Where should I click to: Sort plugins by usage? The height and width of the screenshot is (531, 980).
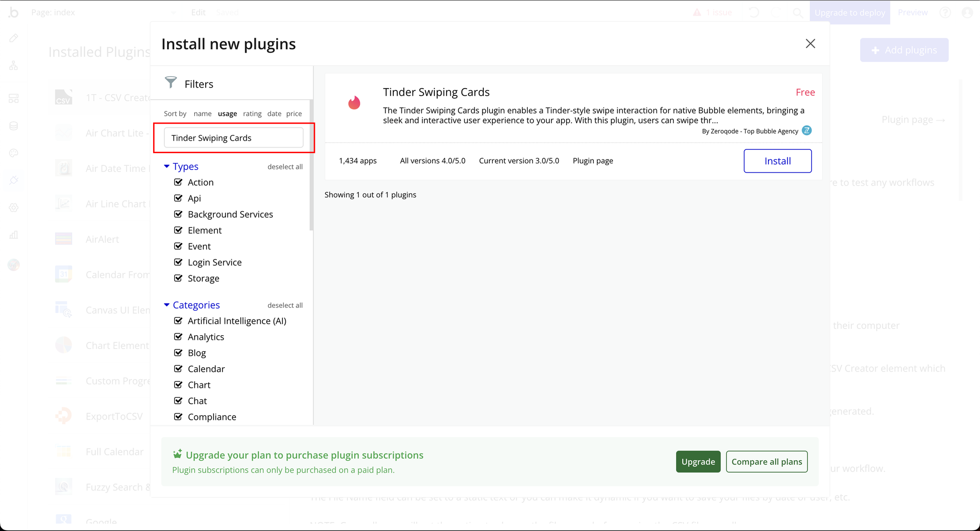point(227,113)
